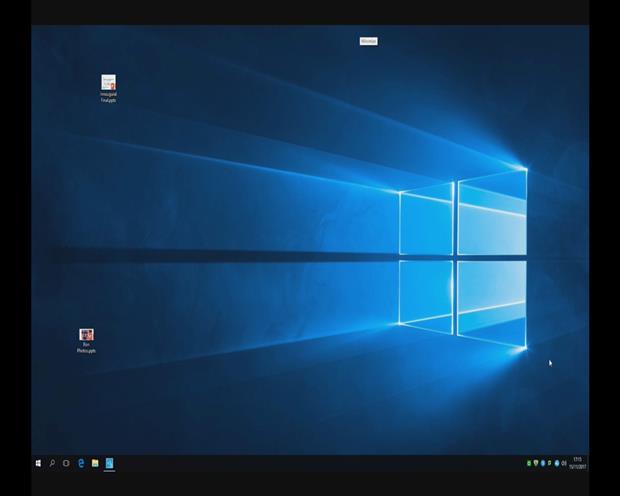Viewport: 620px width, 496px height.
Task: Click the Ron Photo.pptx file name label
Action: coord(86,349)
